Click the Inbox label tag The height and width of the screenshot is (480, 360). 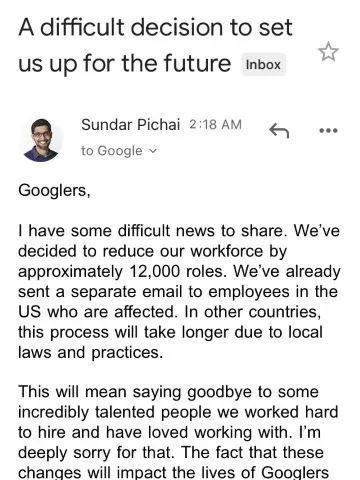click(x=263, y=65)
